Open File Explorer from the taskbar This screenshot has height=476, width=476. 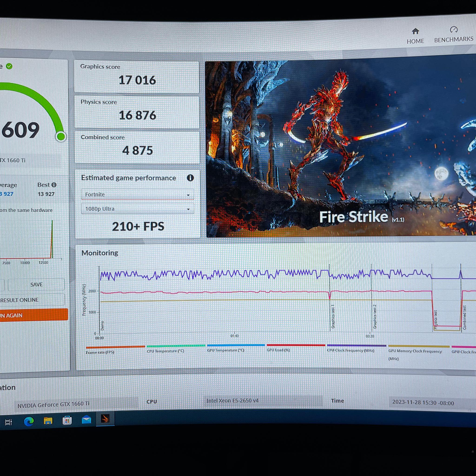pyautogui.click(x=48, y=421)
